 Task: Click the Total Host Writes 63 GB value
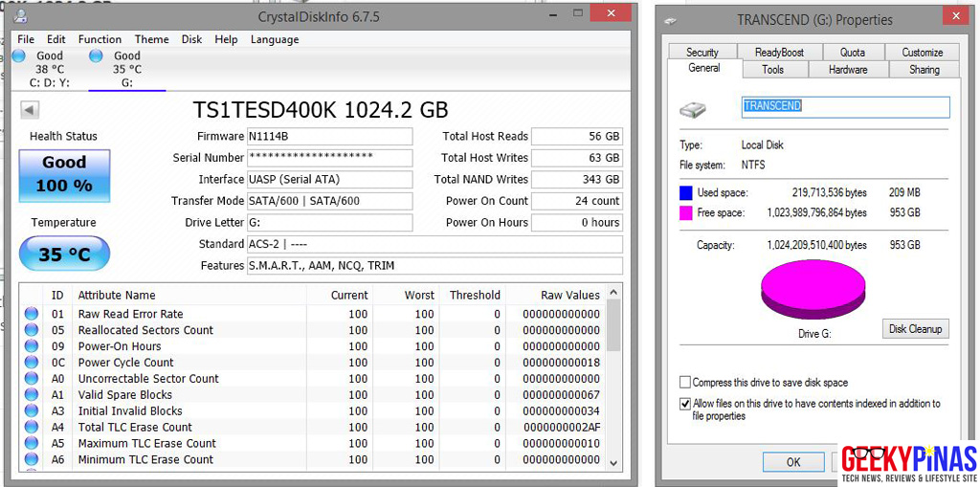pos(577,158)
